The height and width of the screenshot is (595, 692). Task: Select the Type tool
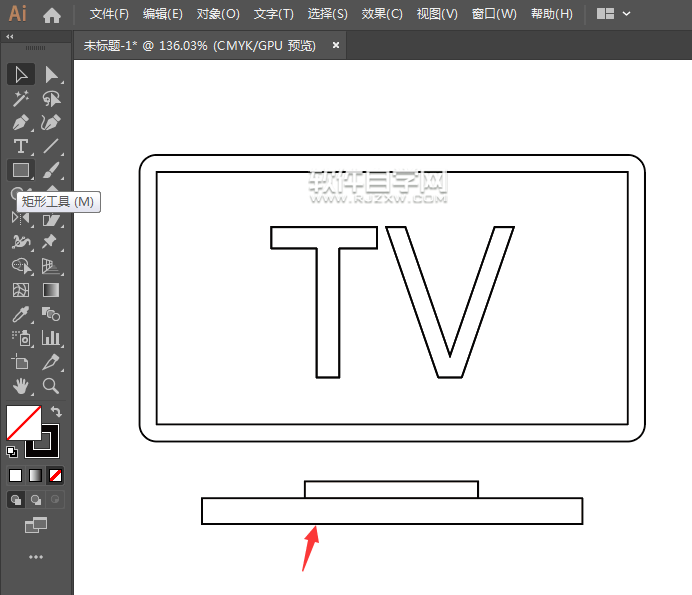20,146
